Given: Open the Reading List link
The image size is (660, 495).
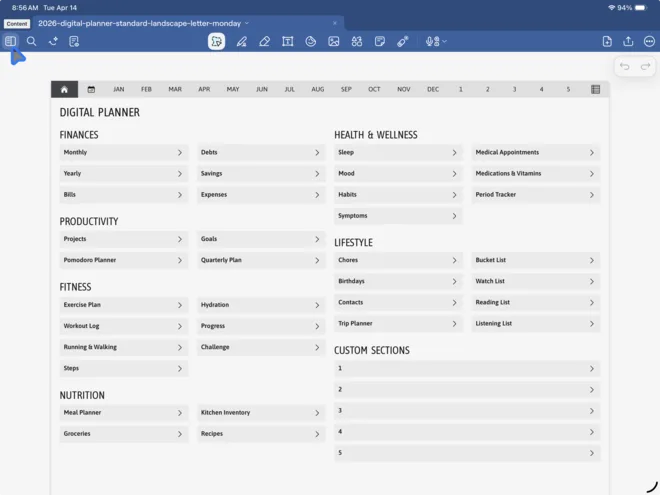Looking at the screenshot, I should [535, 303].
